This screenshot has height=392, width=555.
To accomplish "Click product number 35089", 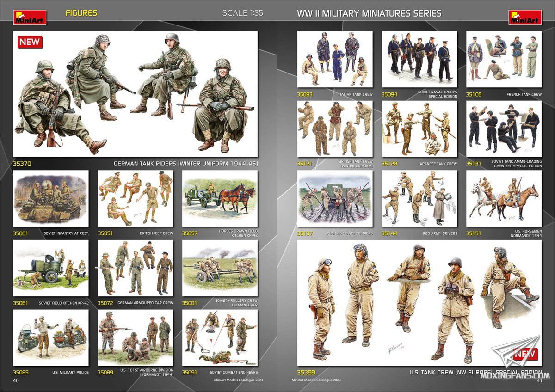I will point(105,372).
